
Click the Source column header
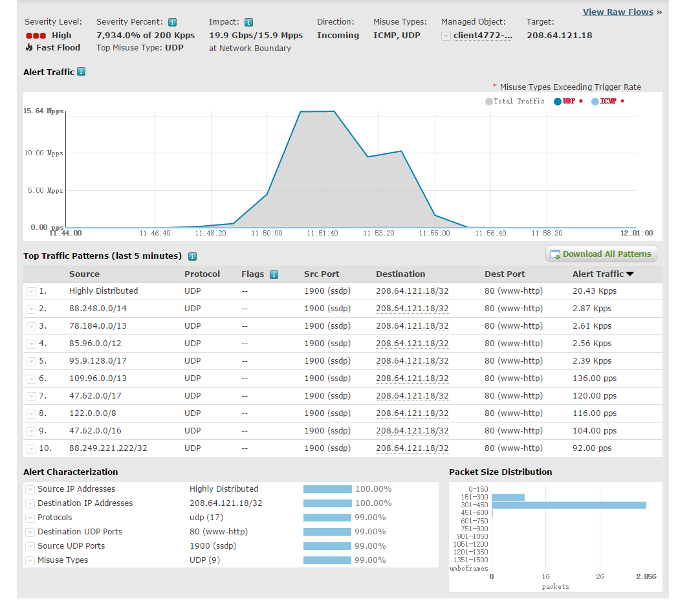pos(84,274)
